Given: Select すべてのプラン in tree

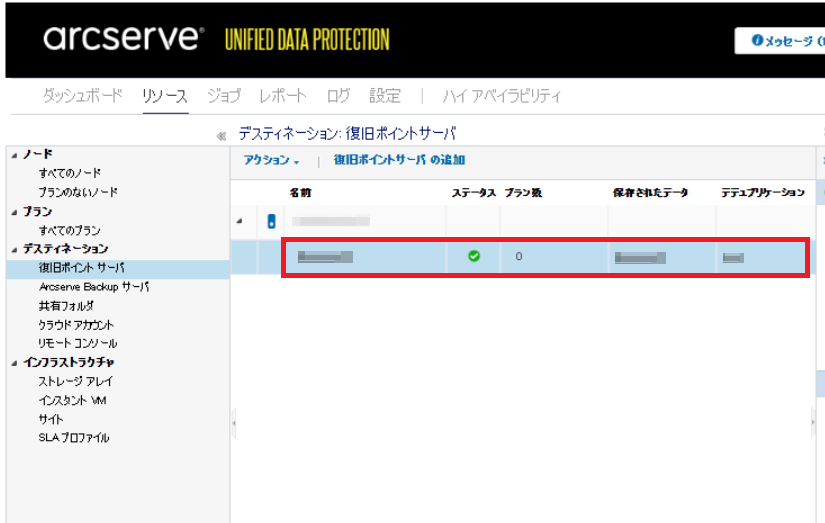Looking at the screenshot, I should click(69, 230).
